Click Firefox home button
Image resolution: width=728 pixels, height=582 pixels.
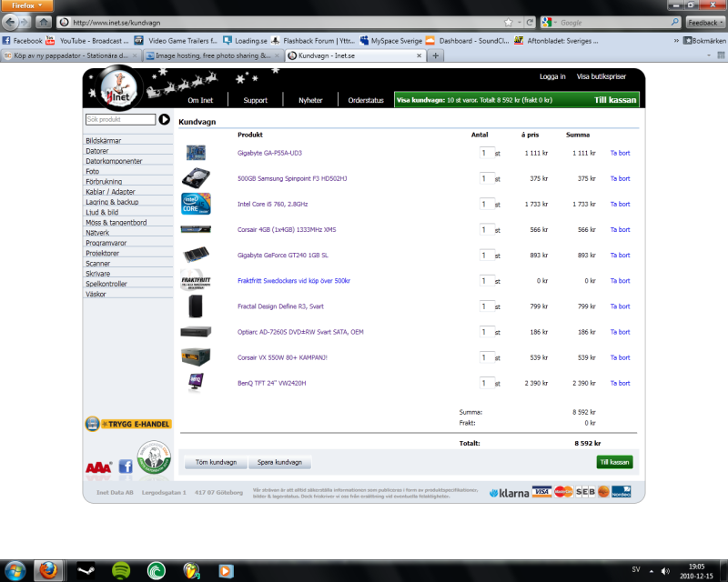[44, 21]
